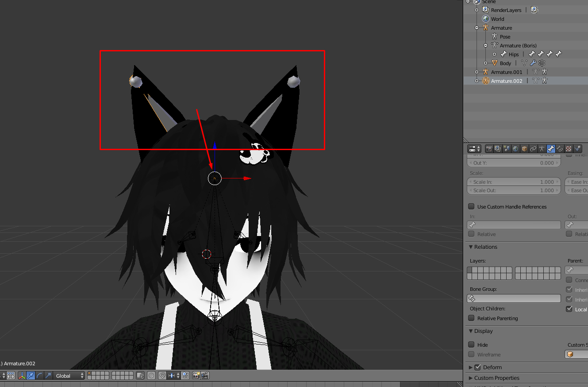Select the Rotate manipulator arc icon

point(39,375)
